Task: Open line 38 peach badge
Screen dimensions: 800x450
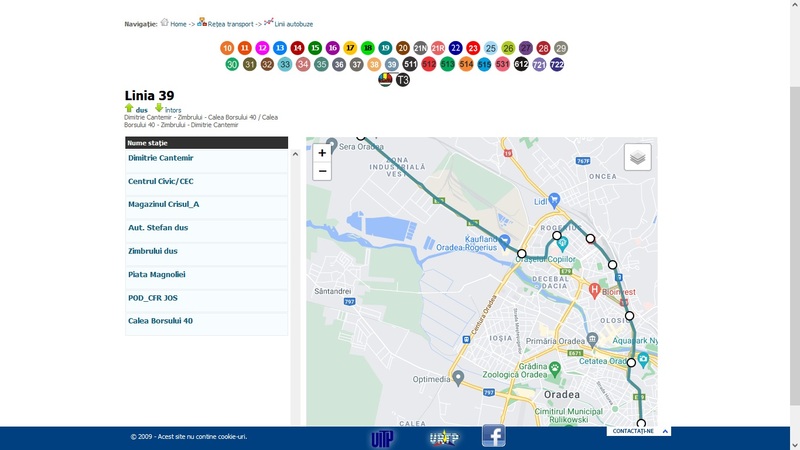Action: [374, 64]
